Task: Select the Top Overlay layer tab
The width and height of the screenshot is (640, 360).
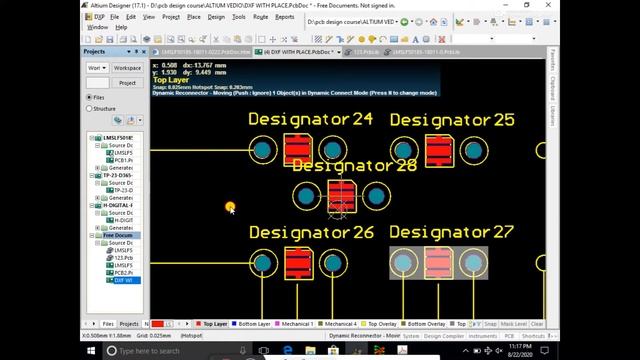Action: click(379, 324)
